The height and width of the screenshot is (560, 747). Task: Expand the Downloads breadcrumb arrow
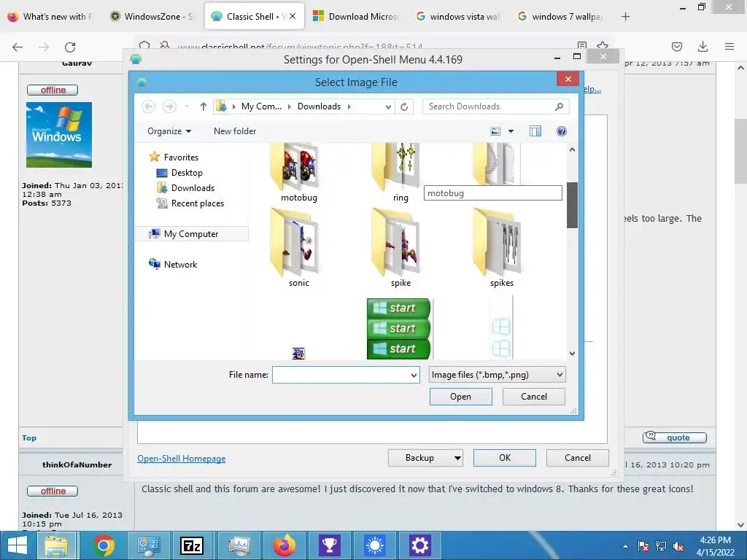(x=349, y=106)
